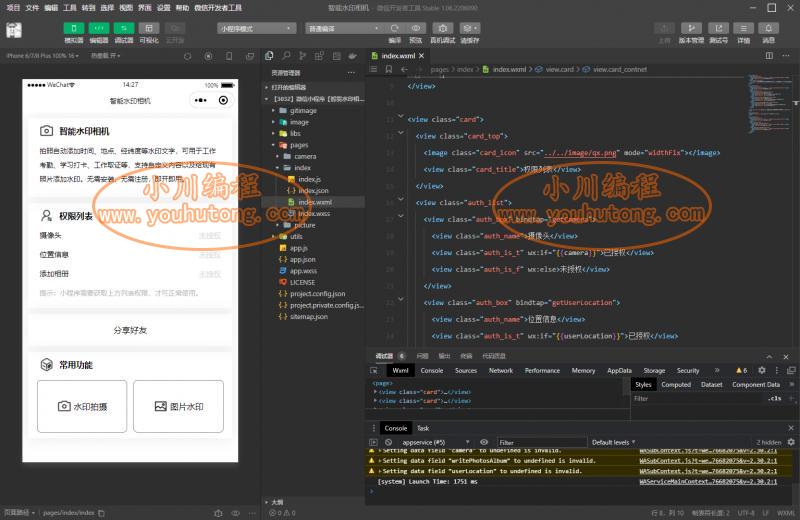
Task: Expand the utils folder
Action: tap(296, 236)
